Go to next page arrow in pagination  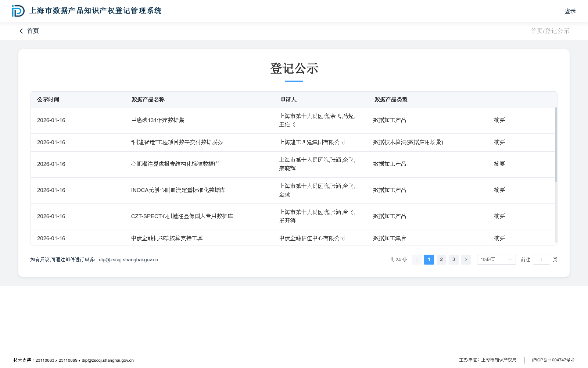point(466,259)
